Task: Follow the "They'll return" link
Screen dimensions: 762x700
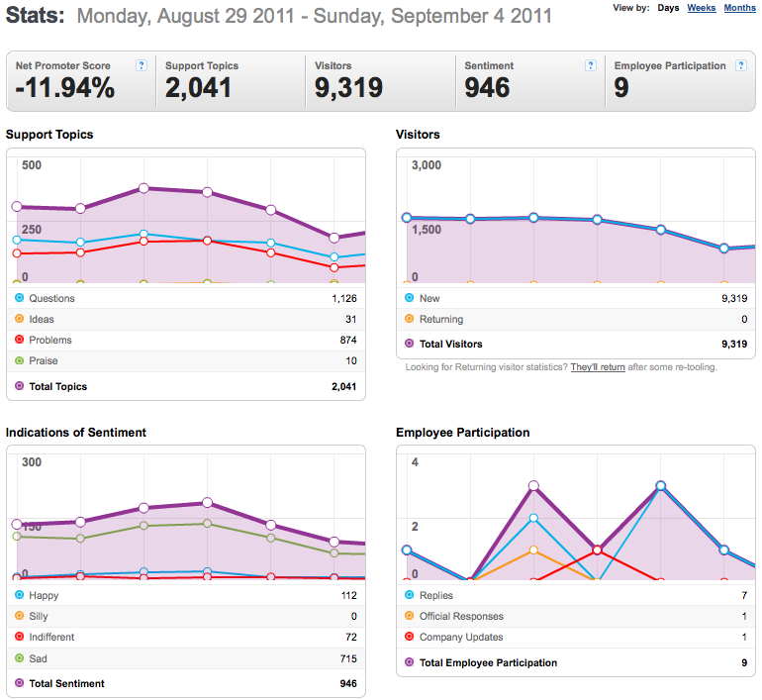Action: coord(598,367)
